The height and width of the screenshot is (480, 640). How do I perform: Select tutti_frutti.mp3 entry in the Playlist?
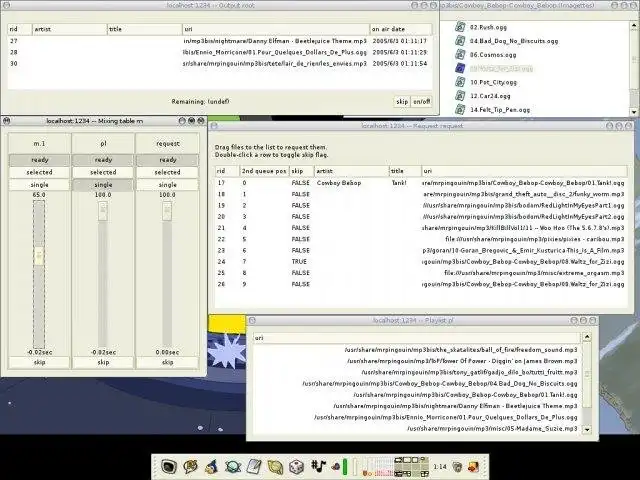pos(416,372)
